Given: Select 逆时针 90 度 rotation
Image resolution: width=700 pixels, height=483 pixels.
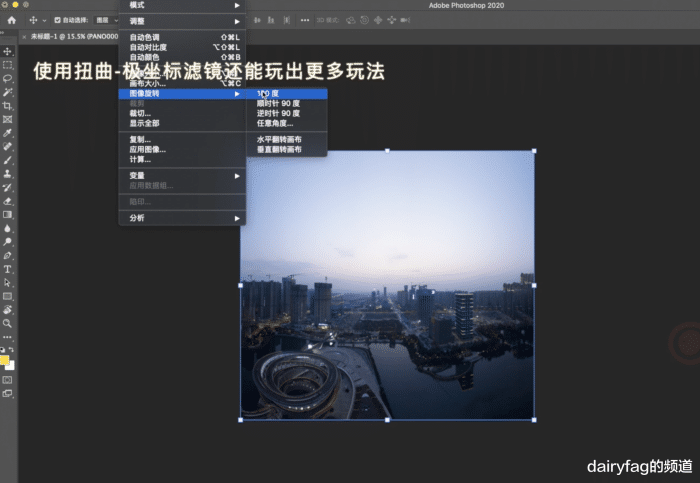Looking at the screenshot, I should pyautogui.click(x=287, y=113).
